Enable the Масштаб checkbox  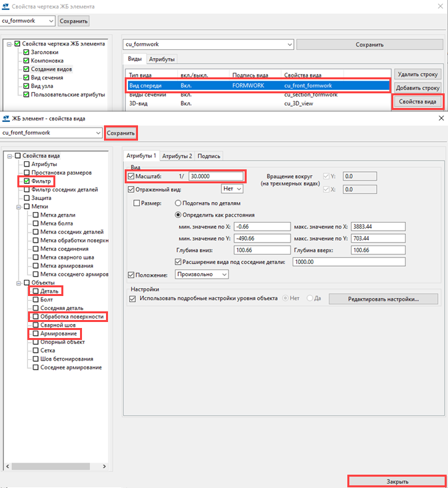(x=130, y=177)
